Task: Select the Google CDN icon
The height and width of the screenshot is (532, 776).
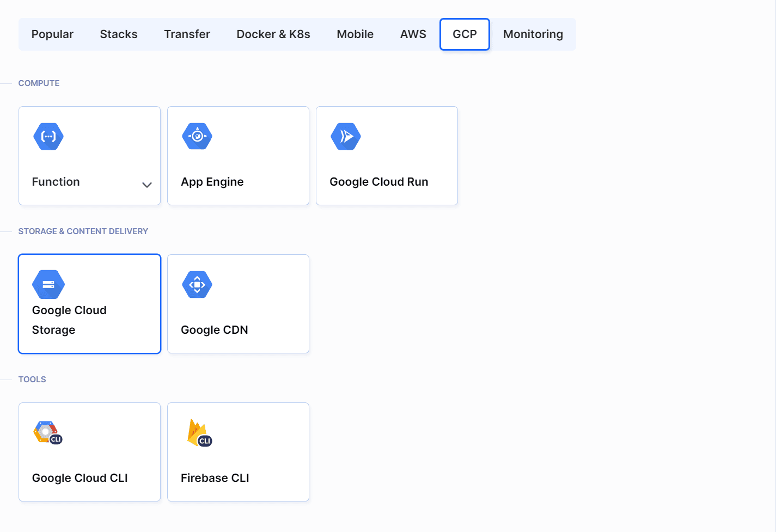Action: [x=197, y=284]
